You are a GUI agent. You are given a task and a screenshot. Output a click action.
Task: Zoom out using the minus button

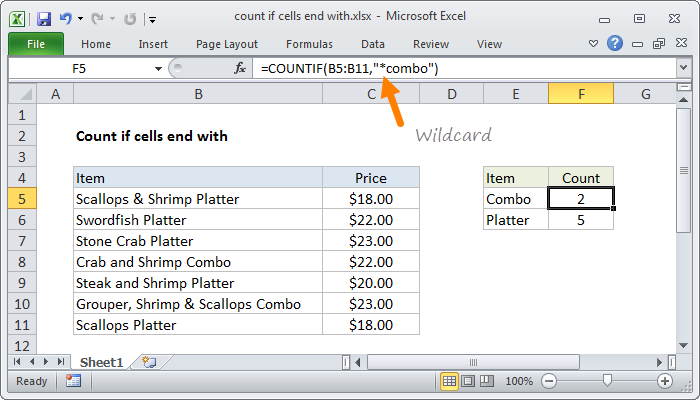tap(549, 381)
